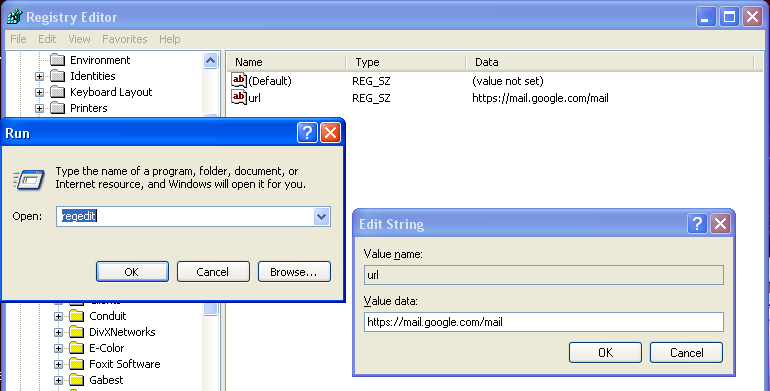Open the File menu in Registry Editor

click(18, 39)
